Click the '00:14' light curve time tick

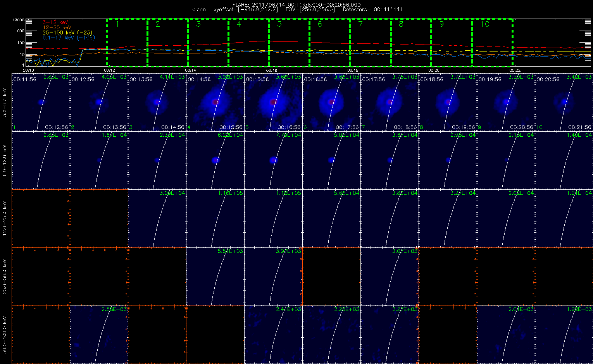[190, 70]
